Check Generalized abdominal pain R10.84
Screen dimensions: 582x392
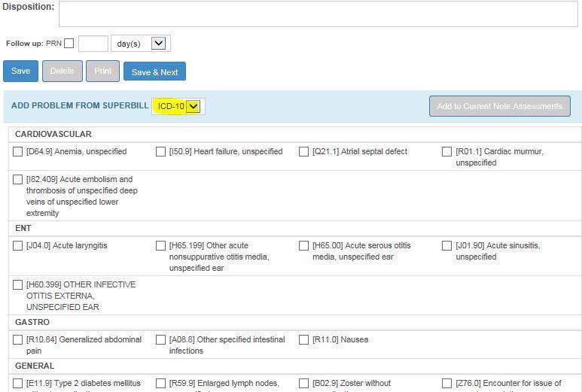[x=18, y=340]
